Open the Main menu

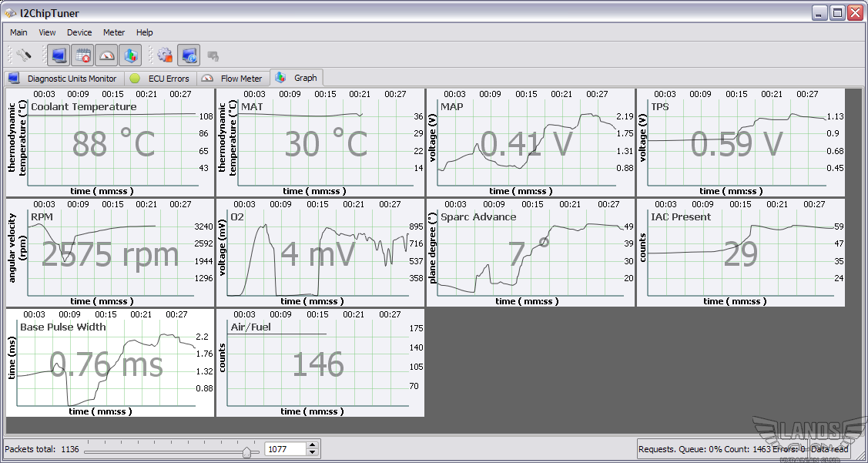(x=18, y=32)
